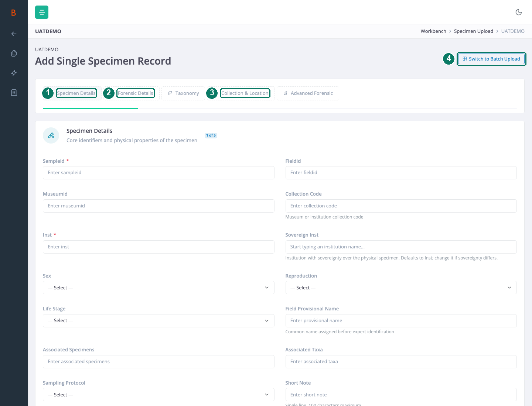
Task: Toggle dark mode with the moon icon
Action: (519, 12)
